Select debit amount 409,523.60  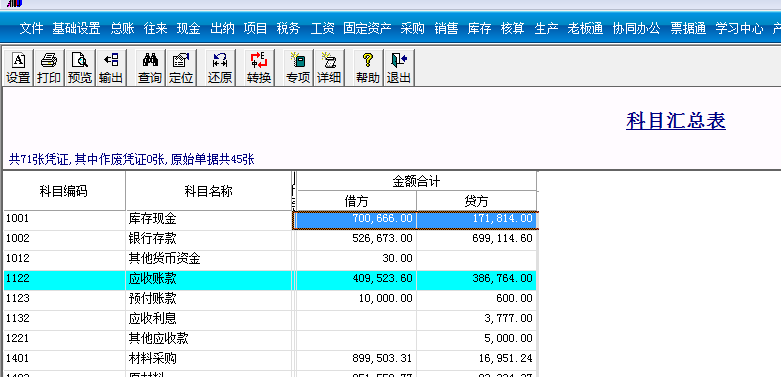click(x=356, y=279)
